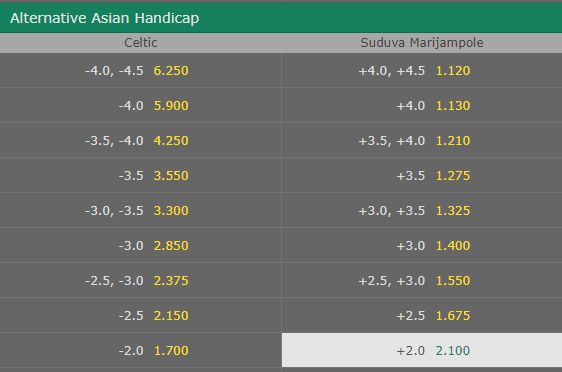The image size is (562, 372).
Task: Pick Suduva +3.5, +4.0 at 1.210
Action: coord(422,140)
